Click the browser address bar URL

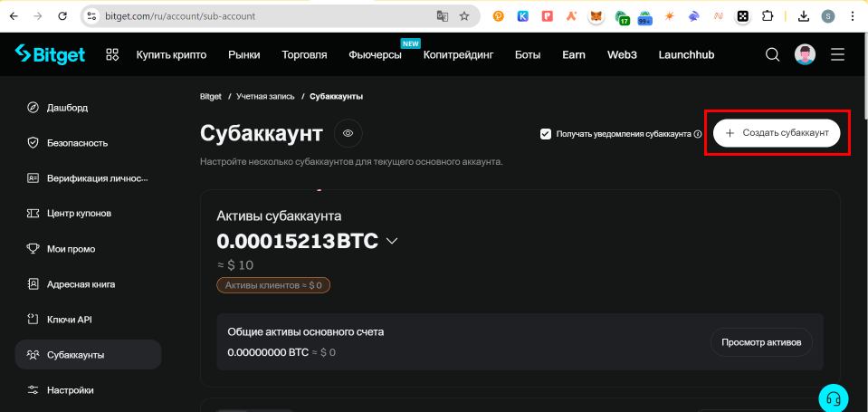click(x=180, y=16)
